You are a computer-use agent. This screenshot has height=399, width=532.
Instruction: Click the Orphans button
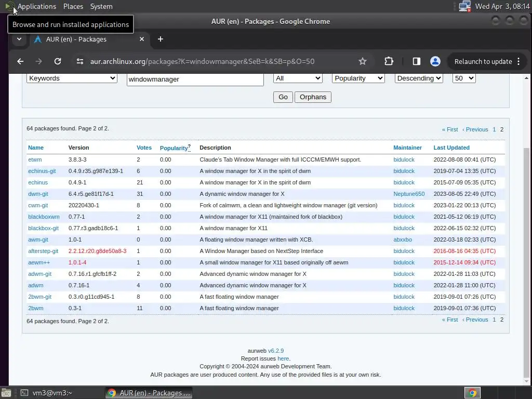313,97
